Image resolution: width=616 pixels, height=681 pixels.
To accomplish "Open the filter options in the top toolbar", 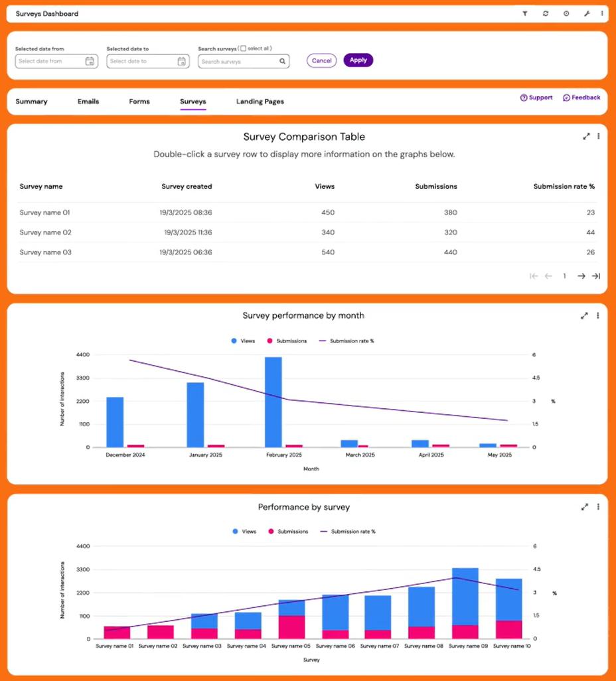I will (x=524, y=13).
